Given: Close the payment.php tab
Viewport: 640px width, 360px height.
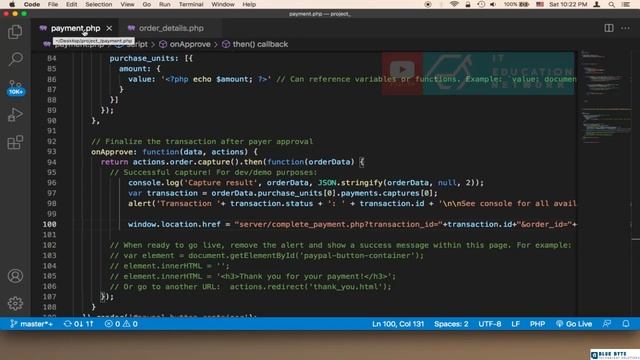Looking at the screenshot, I should point(109,28).
